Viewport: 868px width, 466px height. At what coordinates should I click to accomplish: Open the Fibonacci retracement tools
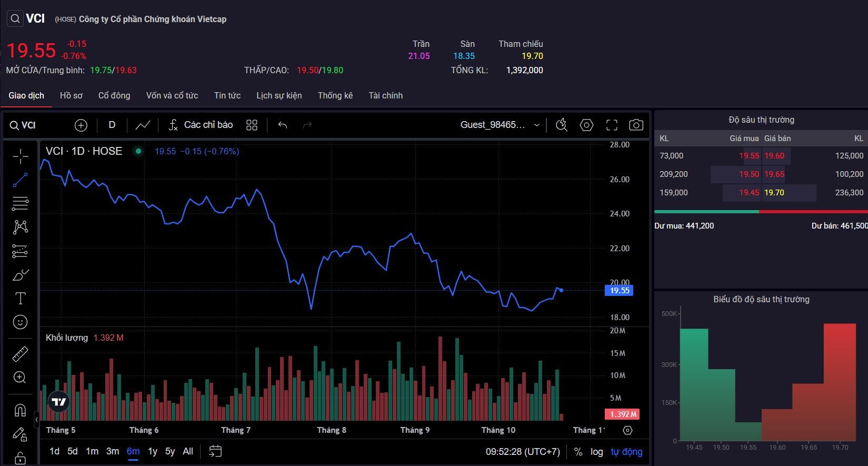pyautogui.click(x=21, y=203)
